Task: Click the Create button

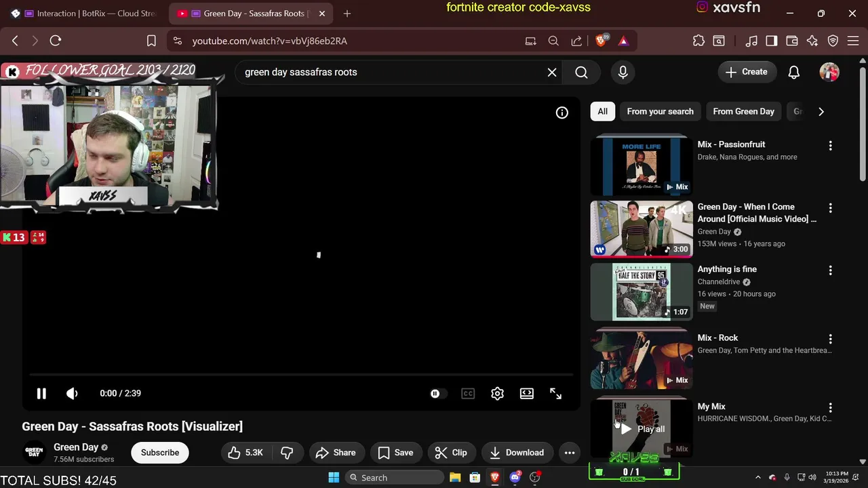Action: tap(747, 72)
